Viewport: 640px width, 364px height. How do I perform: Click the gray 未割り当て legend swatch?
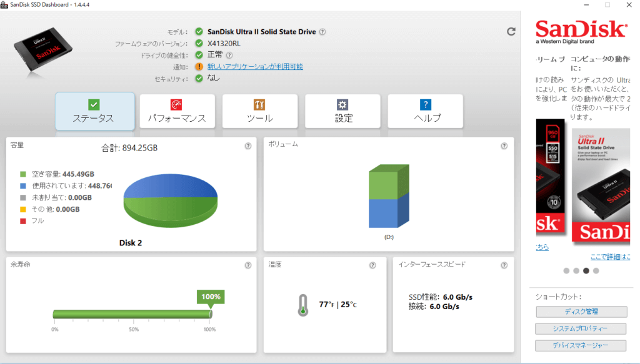click(x=23, y=198)
